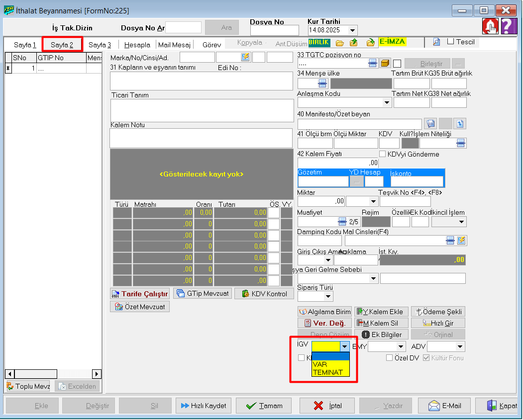Open the Menşe ülke lookup icon
This screenshot has height=420, width=523.
(x=322, y=84)
